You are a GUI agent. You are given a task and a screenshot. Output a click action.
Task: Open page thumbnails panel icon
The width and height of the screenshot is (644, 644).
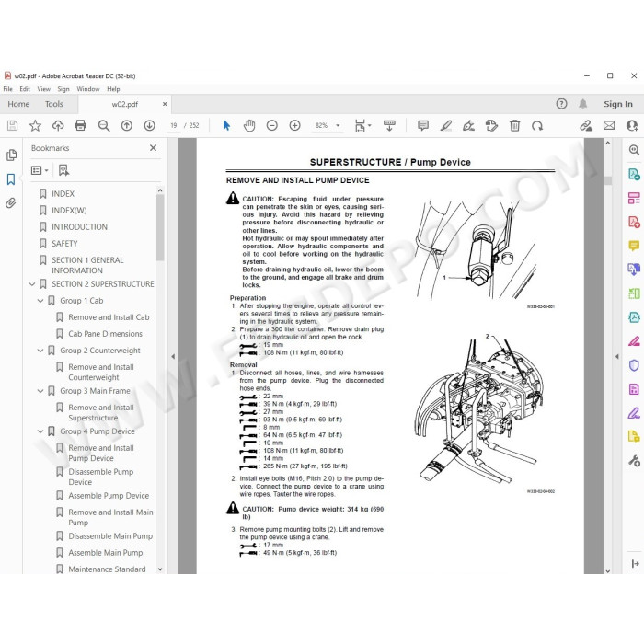click(x=11, y=155)
